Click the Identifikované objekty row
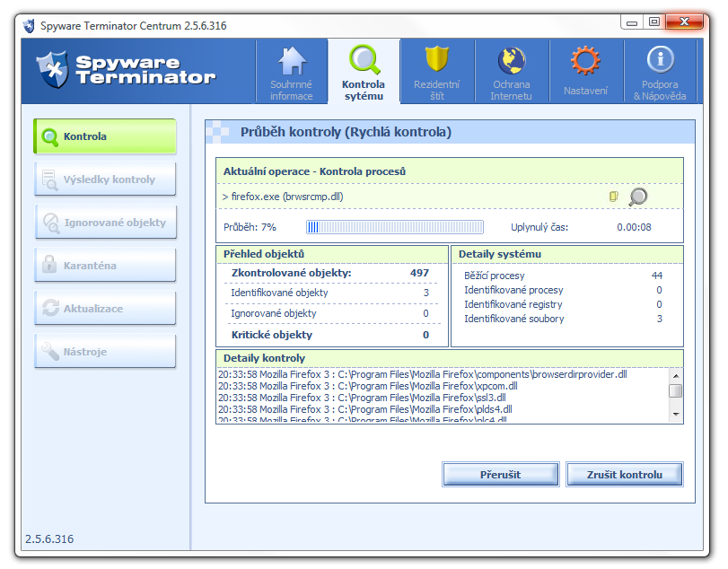The width and height of the screenshot is (728, 569). 330,293
